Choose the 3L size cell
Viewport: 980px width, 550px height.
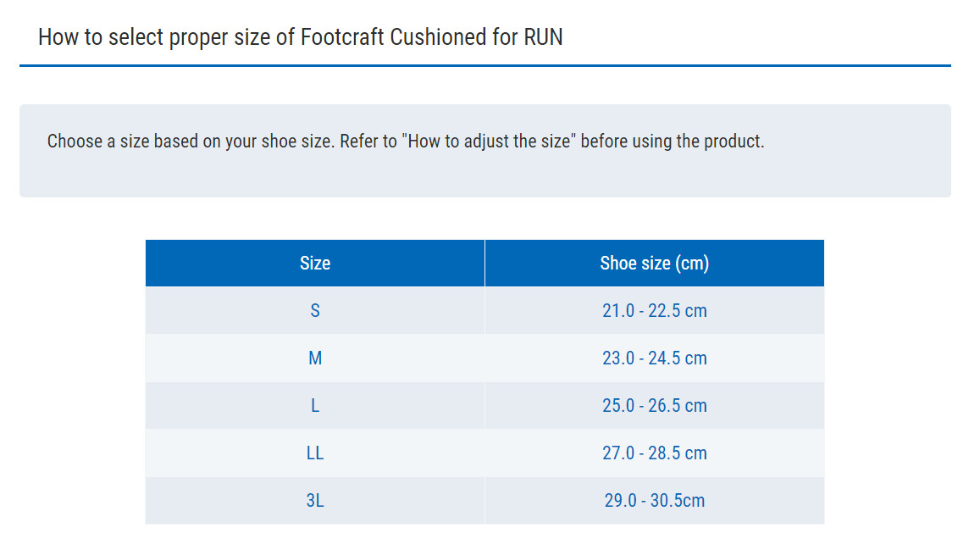tap(315, 500)
